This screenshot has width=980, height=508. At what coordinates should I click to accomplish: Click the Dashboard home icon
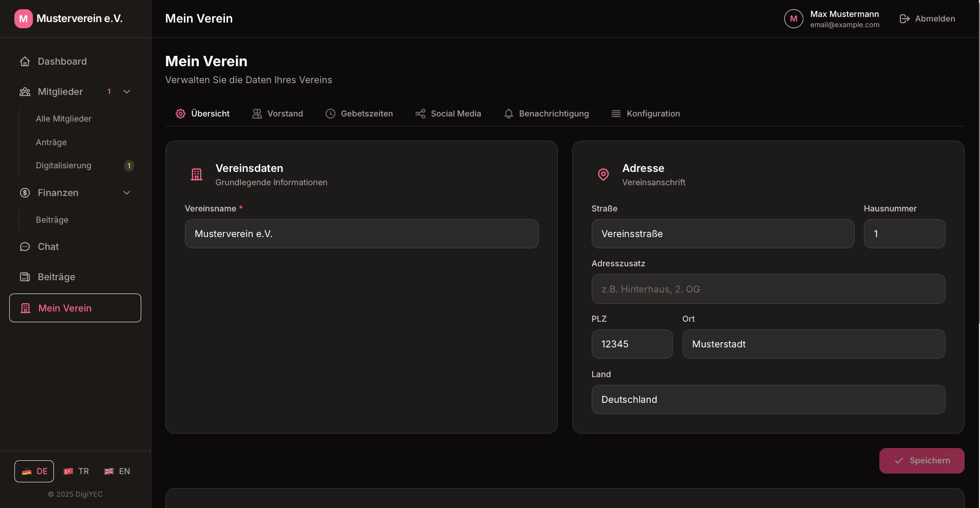pos(25,62)
